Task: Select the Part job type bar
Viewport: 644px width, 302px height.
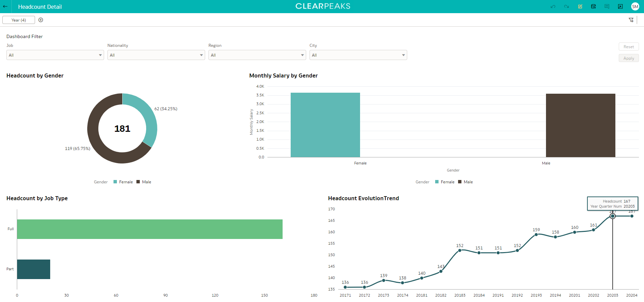Action: click(x=34, y=269)
